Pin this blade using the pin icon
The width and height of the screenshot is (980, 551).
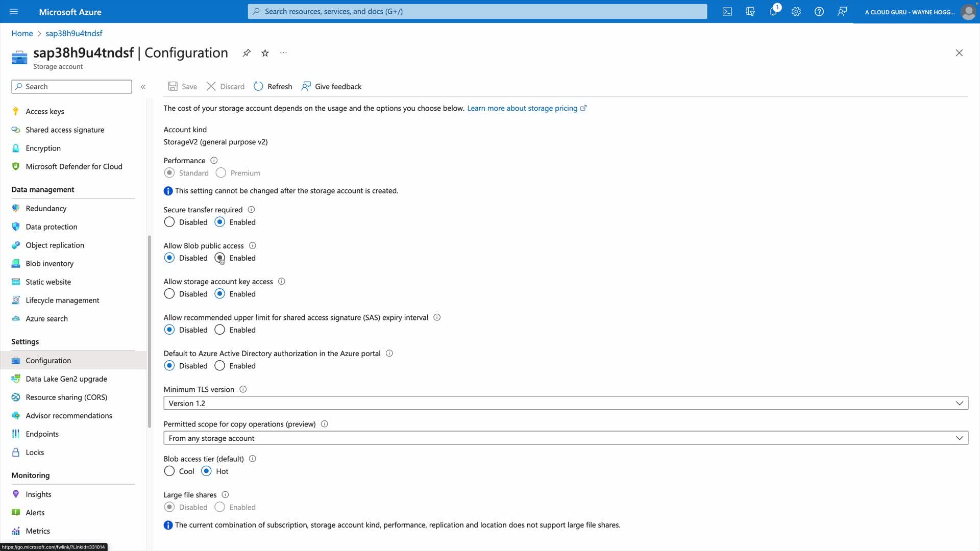coord(247,53)
